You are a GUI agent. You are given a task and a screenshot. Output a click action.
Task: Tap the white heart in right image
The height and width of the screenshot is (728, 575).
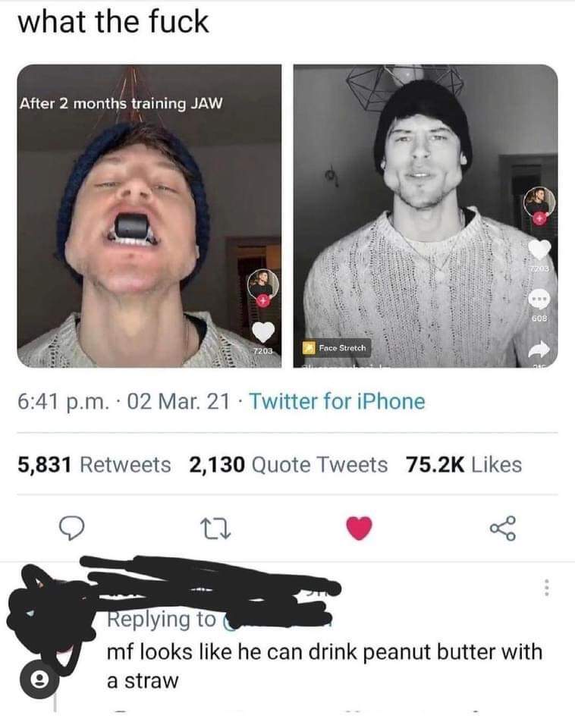[539, 249]
